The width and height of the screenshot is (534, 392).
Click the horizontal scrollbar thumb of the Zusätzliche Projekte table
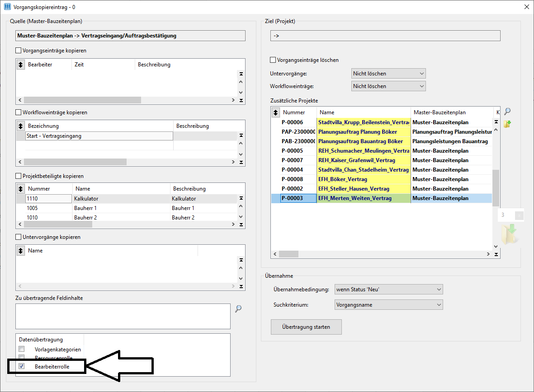point(289,254)
